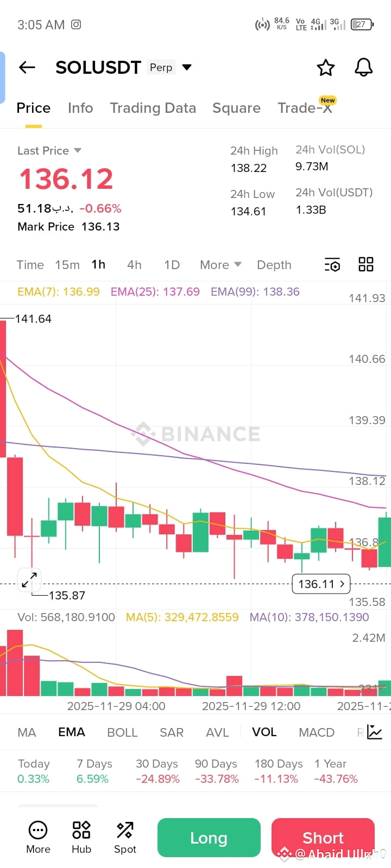Add SOLUSDT to favorites with star icon

point(326,68)
